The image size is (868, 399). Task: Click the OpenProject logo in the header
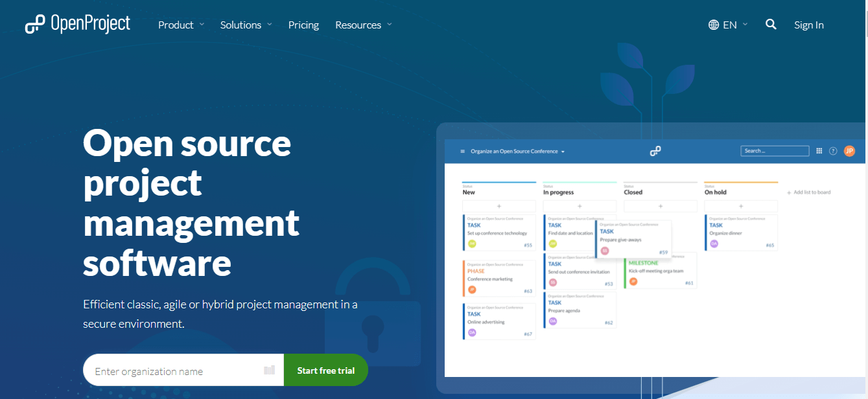click(x=78, y=24)
